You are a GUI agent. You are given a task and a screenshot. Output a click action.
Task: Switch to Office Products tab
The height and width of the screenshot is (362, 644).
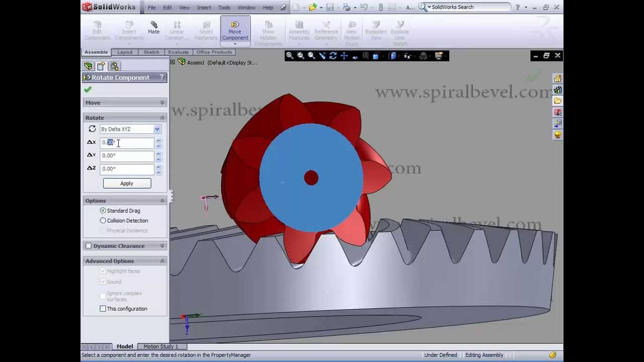point(214,52)
